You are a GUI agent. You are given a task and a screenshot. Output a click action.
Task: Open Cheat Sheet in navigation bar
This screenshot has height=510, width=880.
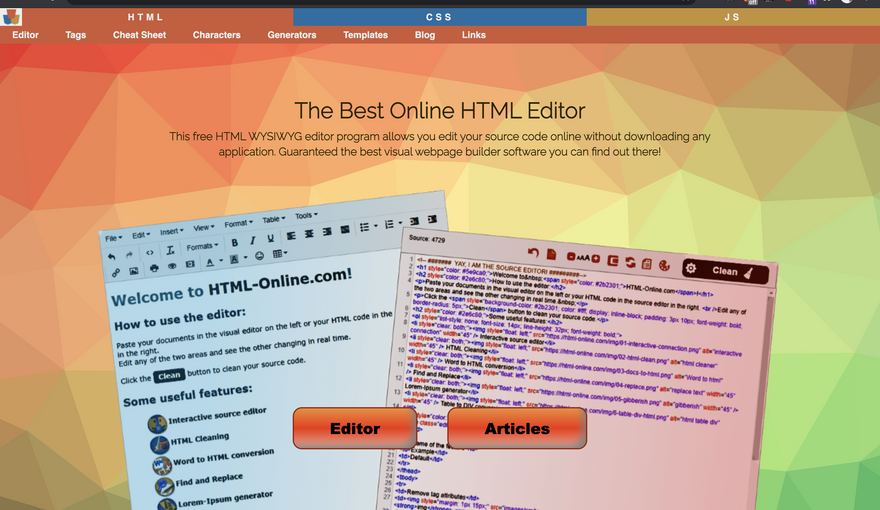pos(139,35)
